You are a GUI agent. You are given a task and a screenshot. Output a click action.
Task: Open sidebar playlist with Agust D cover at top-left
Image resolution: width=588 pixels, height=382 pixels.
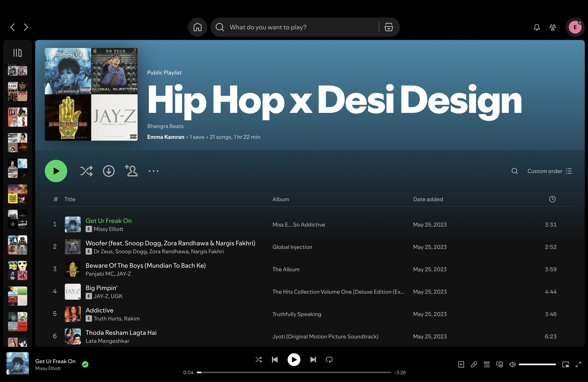click(x=18, y=143)
